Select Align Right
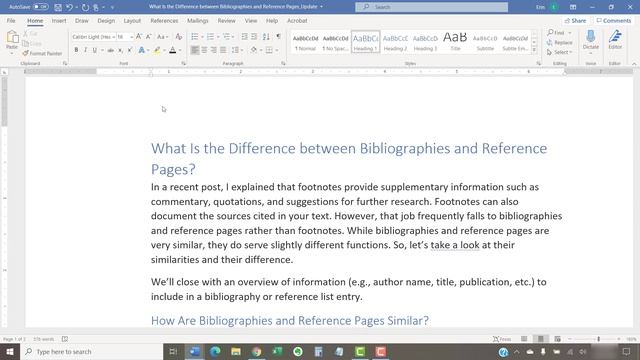The width and height of the screenshot is (640, 360). [x=213, y=50]
